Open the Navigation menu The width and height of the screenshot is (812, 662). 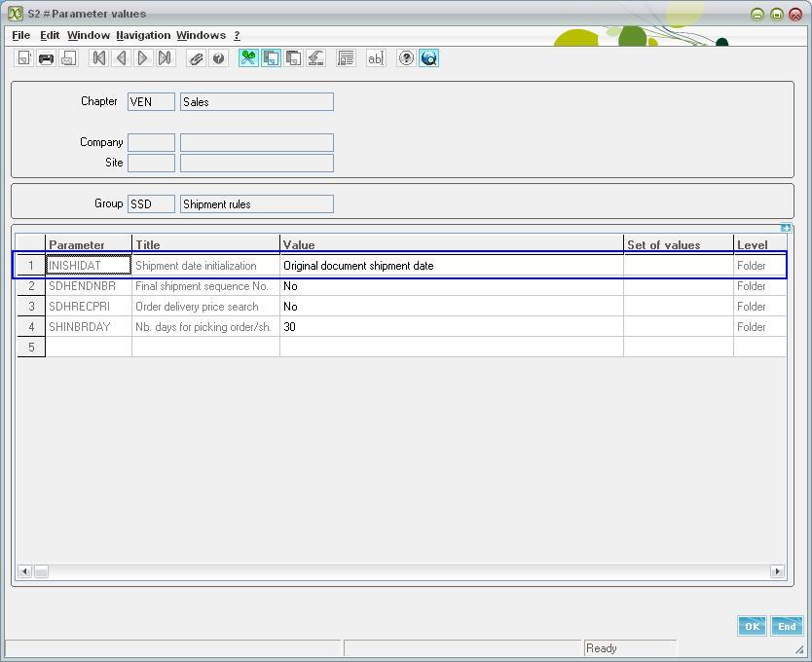[143, 35]
